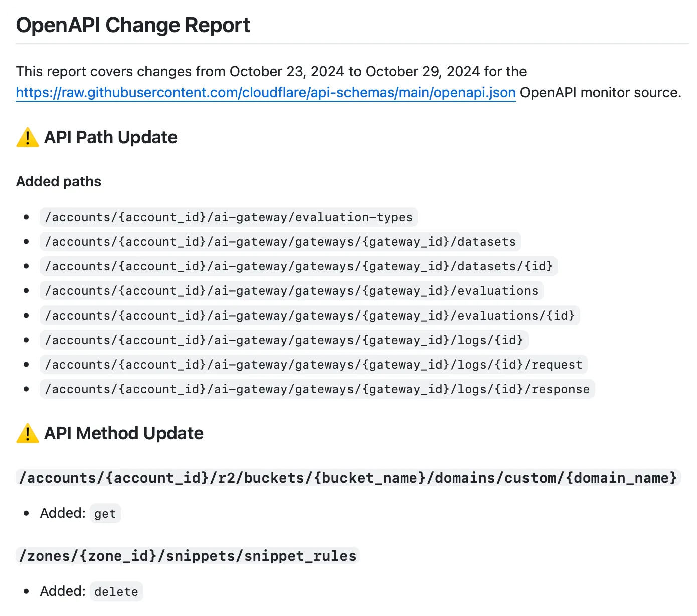This screenshot has height=616, width=697.
Task: Click the snippets/snippet_rules path heading
Action: tap(187, 556)
